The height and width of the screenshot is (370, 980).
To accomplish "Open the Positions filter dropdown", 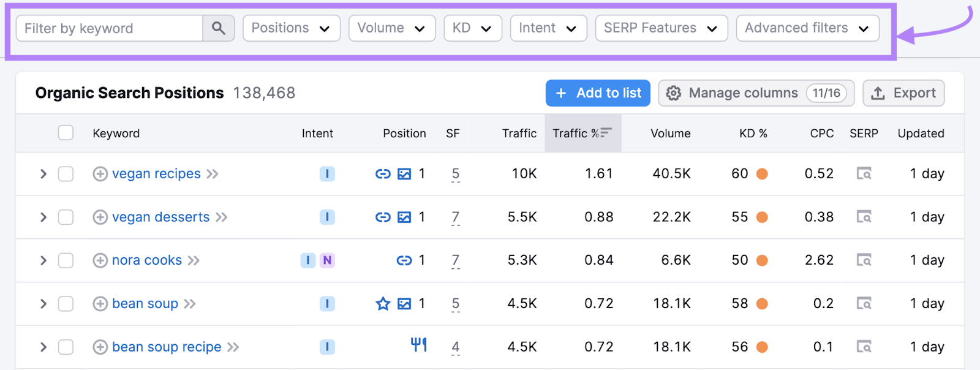I will coord(291,28).
